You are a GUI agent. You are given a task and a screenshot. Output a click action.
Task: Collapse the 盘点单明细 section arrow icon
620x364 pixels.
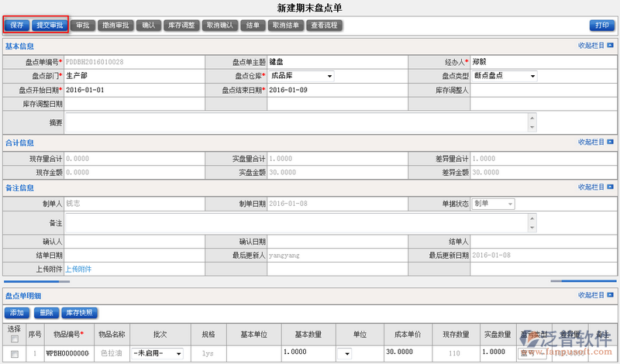612,295
